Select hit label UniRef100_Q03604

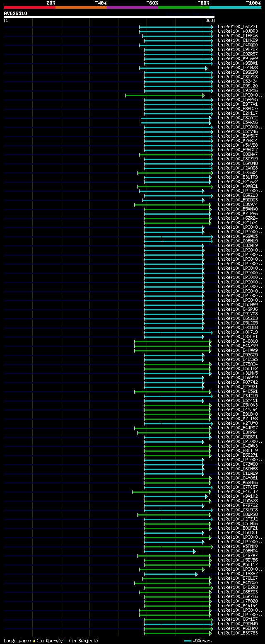(238, 172)
